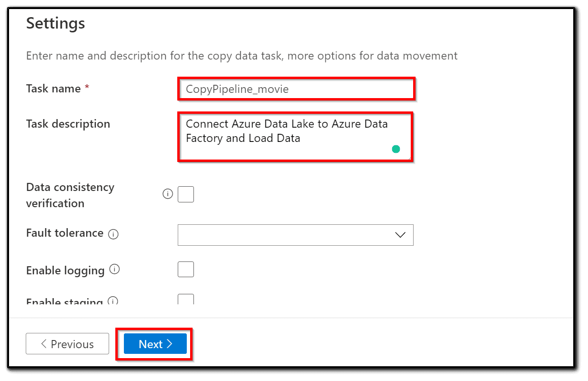Viewport: 588px width, 381px height.
Task: Click the Task description resize handle
Action: pos(408,157)
